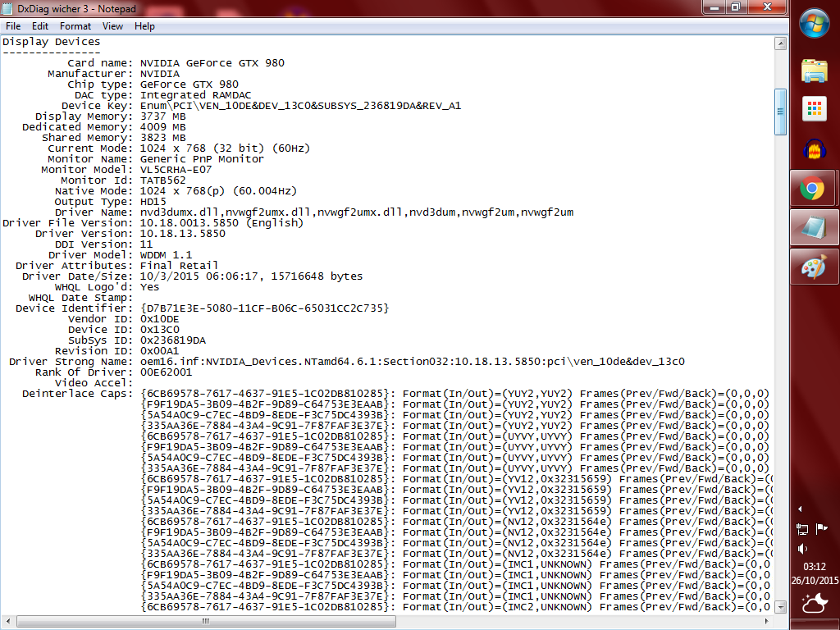
Task: Click 'Native Mode: 1024 x 768(p)' line
Action: pyautogui.click(x=176, y=191)
